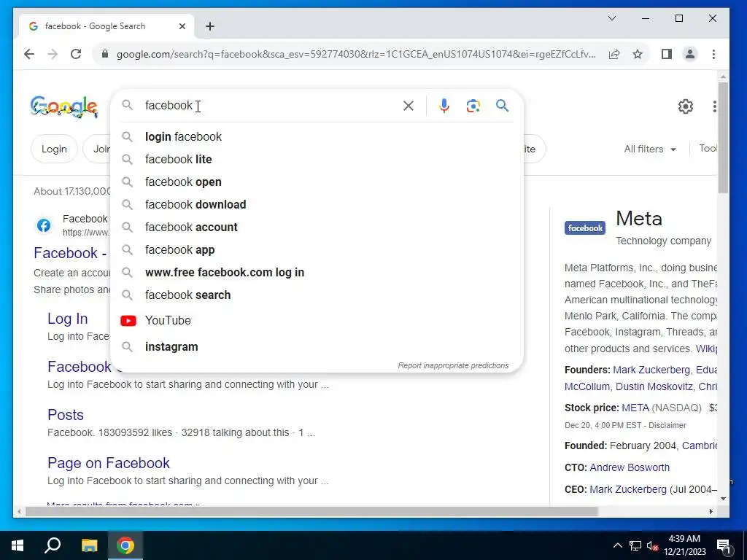747x560 pixels.
Task: Click the META stock price link
Action: tap(635, 408)
